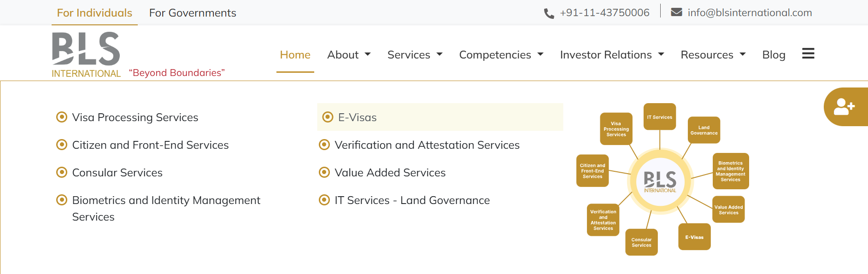Open the Blog menu item
This screenshot has width=868, height=274.
(x=774, y=55)
